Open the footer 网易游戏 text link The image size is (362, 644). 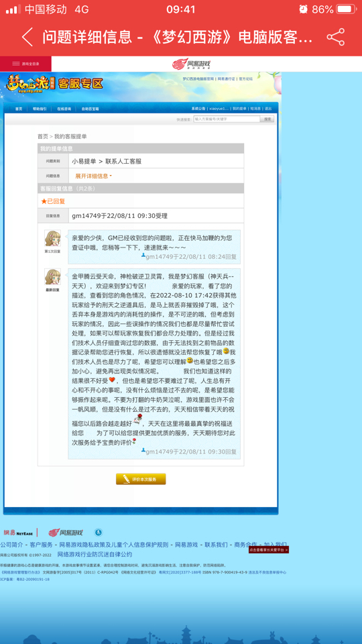click(x=186, y=545)
